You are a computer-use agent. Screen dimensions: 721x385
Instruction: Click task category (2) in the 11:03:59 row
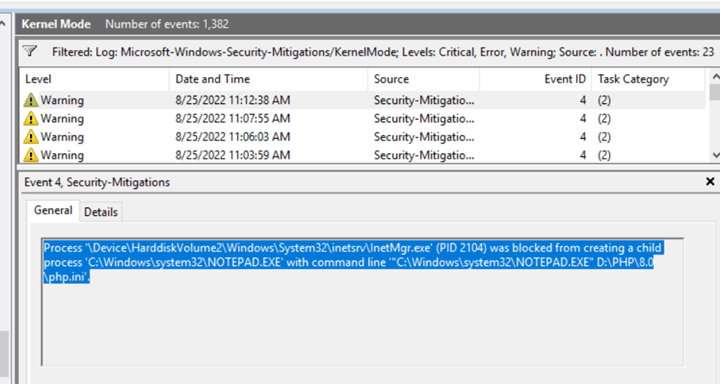coord(604,155)
